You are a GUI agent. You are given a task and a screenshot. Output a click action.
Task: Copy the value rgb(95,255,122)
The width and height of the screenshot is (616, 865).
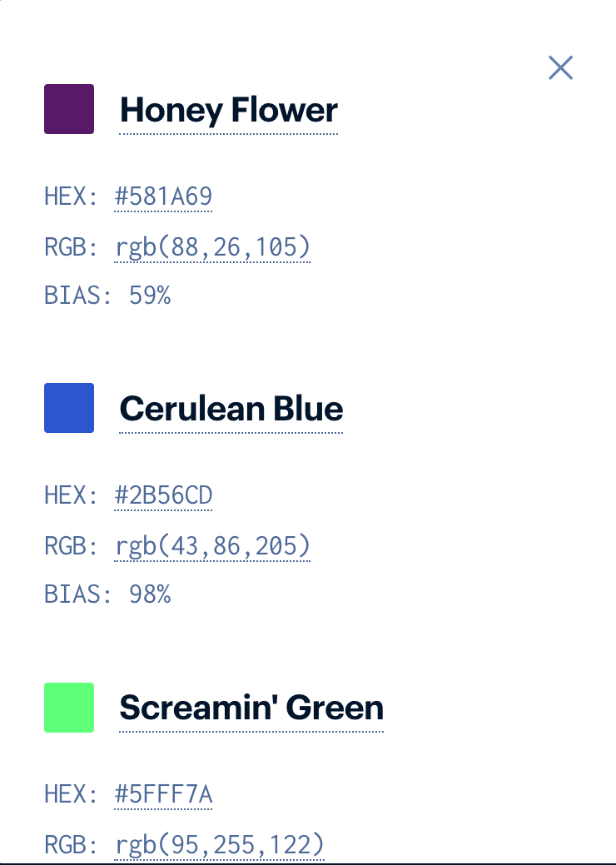click(x=219, y=843)
